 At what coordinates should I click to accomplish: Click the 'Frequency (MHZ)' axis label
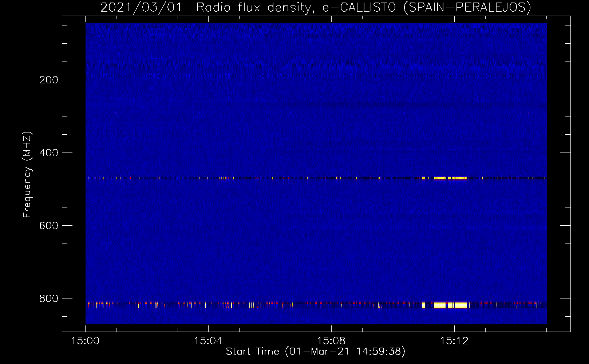27,175
